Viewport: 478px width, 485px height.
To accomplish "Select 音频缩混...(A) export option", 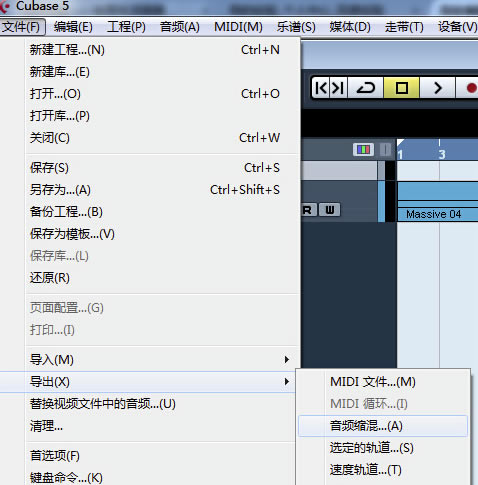I will [x=383, y=426].
